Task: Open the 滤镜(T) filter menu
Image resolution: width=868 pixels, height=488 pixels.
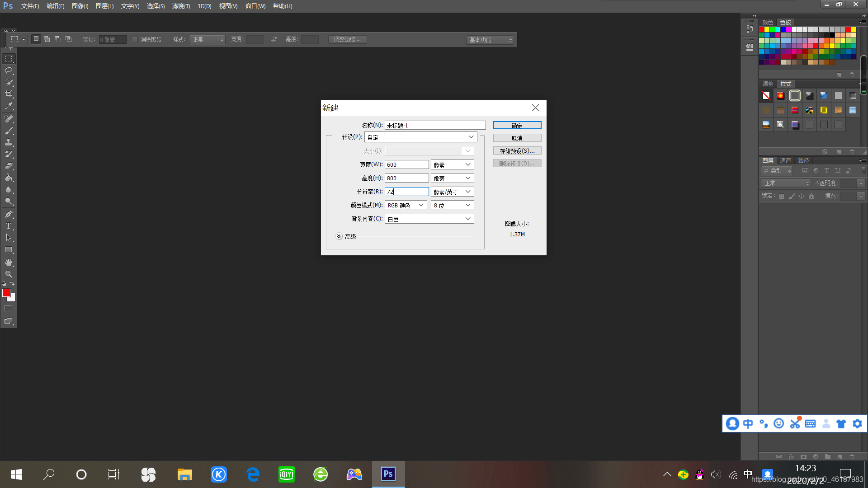Action: tap(181, 6)
